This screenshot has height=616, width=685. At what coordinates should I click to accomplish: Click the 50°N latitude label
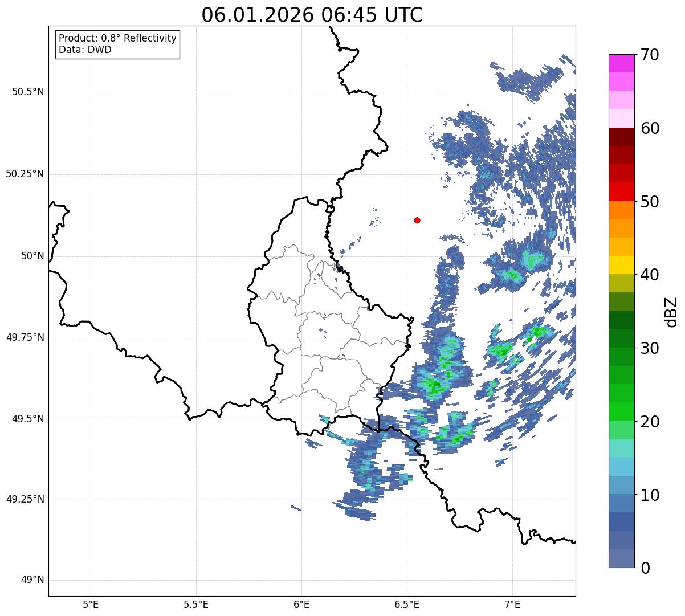point(32,256)
